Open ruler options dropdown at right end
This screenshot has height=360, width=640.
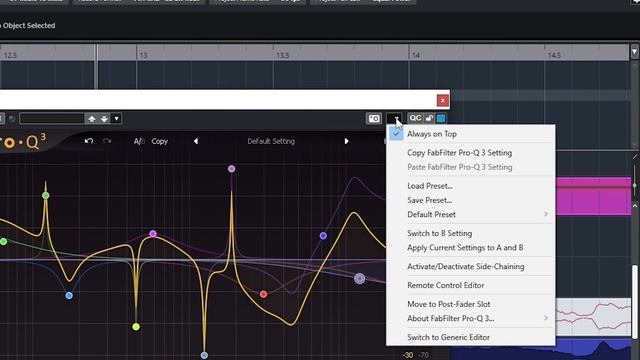[x=634, y=52]
